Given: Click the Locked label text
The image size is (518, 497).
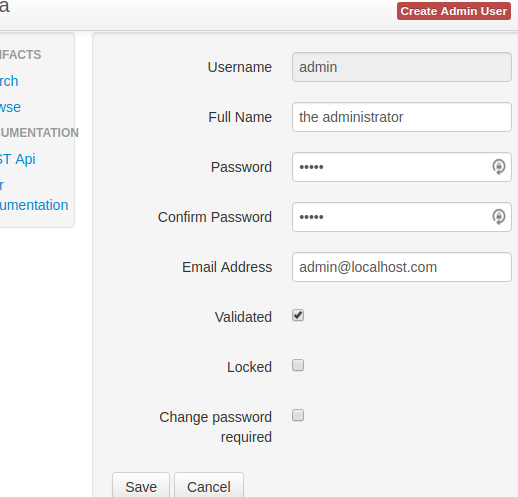Looking at the screenshot, I should tap(249, 367).
